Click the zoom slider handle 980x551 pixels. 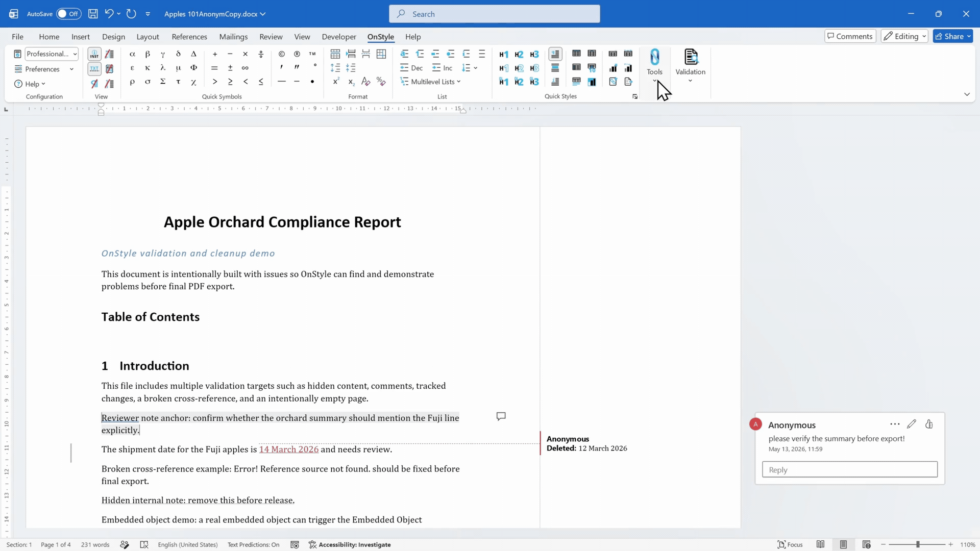tap(918, 544)
